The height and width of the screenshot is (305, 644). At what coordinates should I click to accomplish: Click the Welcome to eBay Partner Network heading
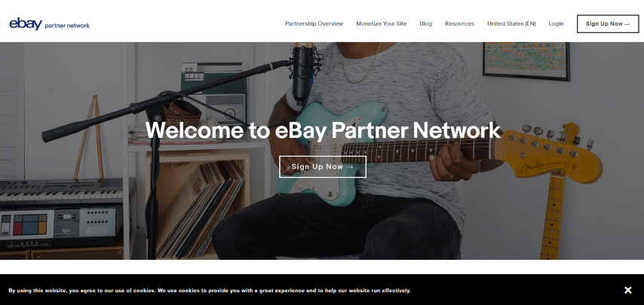(323, 130)
